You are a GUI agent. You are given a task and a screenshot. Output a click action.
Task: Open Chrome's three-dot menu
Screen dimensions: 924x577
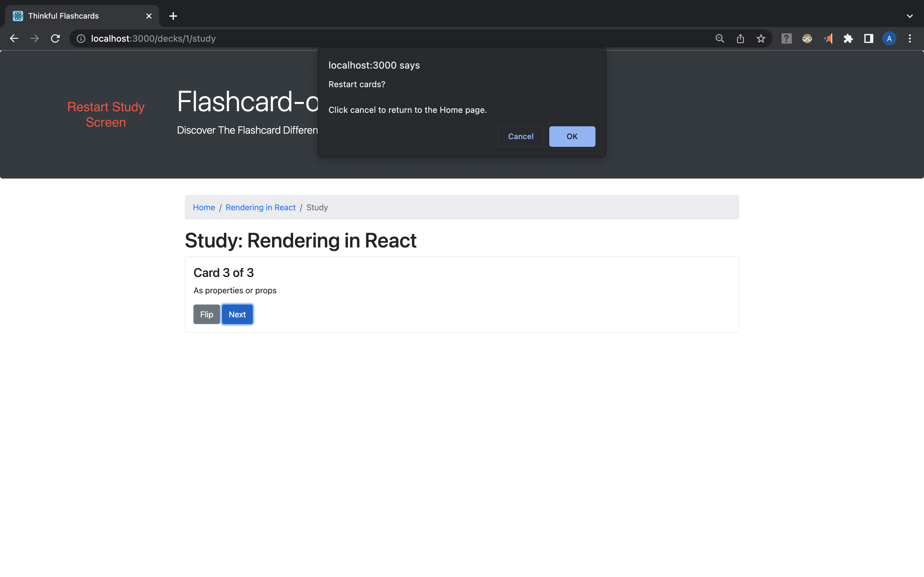[910, 38]
